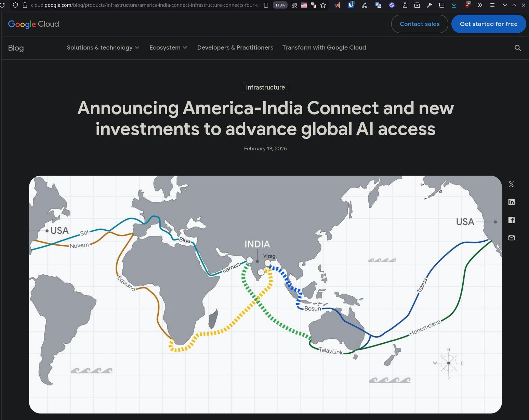The image size is (529, 420).
Task: Share the article via email icon
Action: tap(511, 238)
